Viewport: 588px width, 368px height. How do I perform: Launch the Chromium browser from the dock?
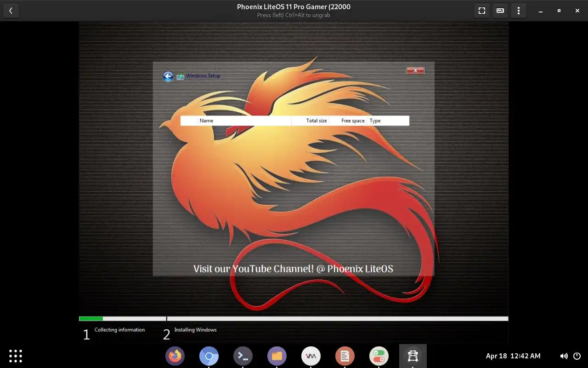(x=209, y=356)
